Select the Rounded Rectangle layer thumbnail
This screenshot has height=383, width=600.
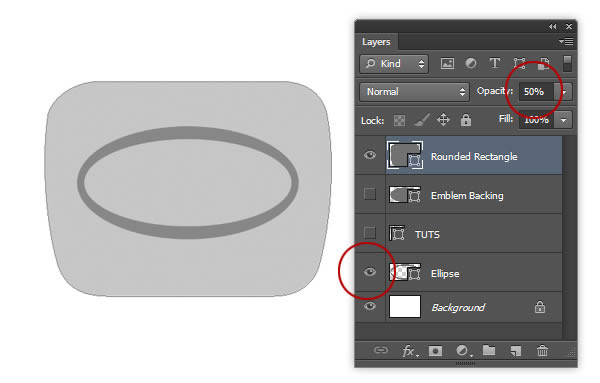[405, 155]
